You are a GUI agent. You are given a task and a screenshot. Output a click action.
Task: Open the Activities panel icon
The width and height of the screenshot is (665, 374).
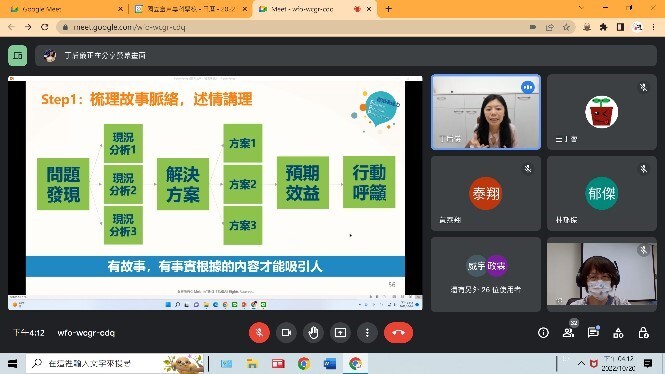pos(618,333)
